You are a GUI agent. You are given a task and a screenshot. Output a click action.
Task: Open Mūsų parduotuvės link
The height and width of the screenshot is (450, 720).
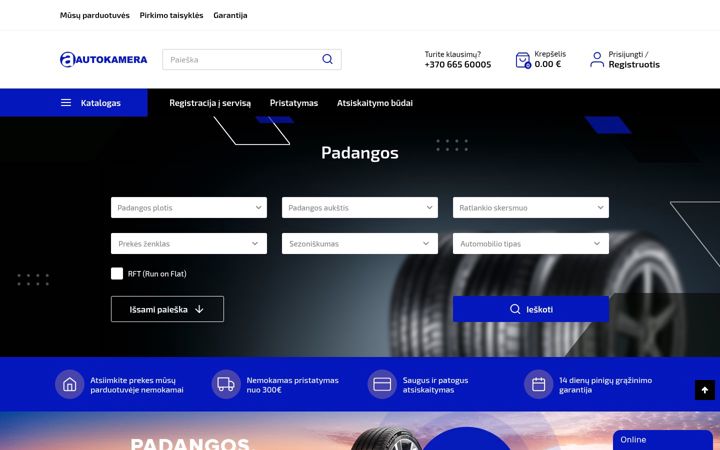click(95, 15)
